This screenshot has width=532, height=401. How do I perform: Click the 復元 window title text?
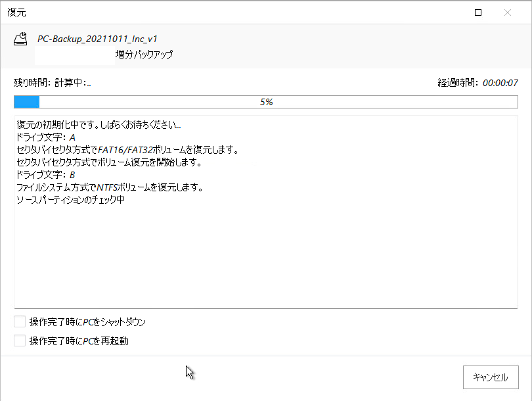point(16,12)
